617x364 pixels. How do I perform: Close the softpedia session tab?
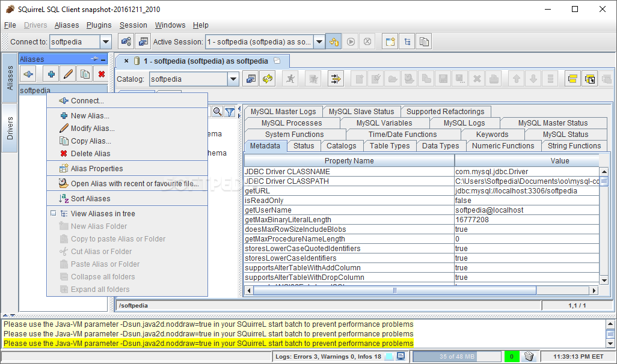click(x=126, y=61)
